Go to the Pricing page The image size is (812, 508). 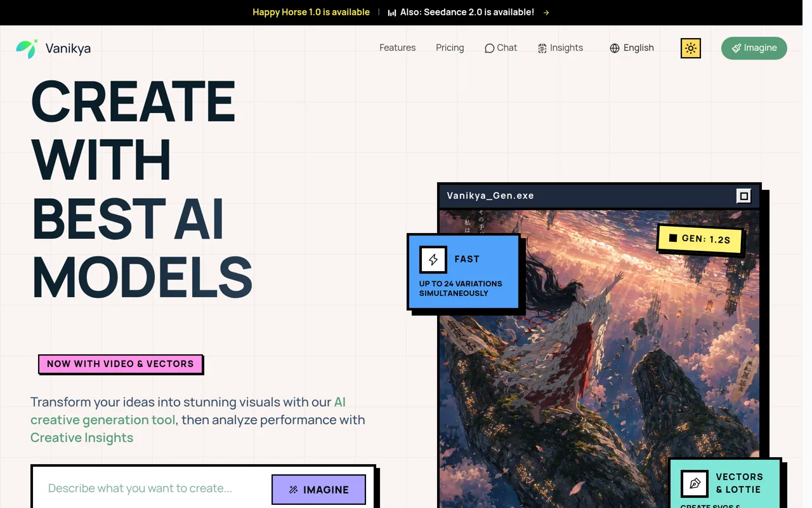tap(450, 48)
